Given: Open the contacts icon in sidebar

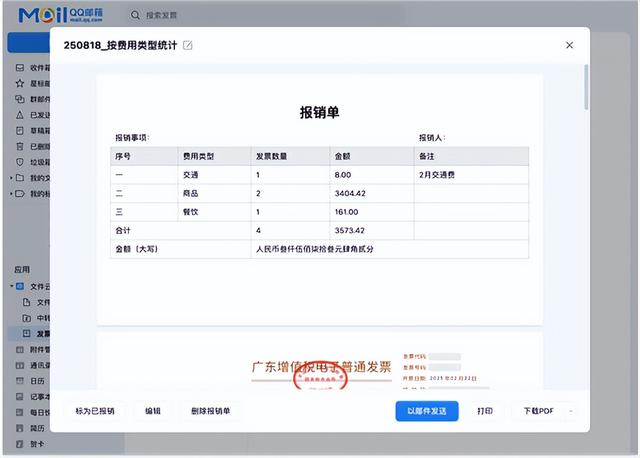Looking at the screenshot, I should pyautogui.click(x=20, y=365).
